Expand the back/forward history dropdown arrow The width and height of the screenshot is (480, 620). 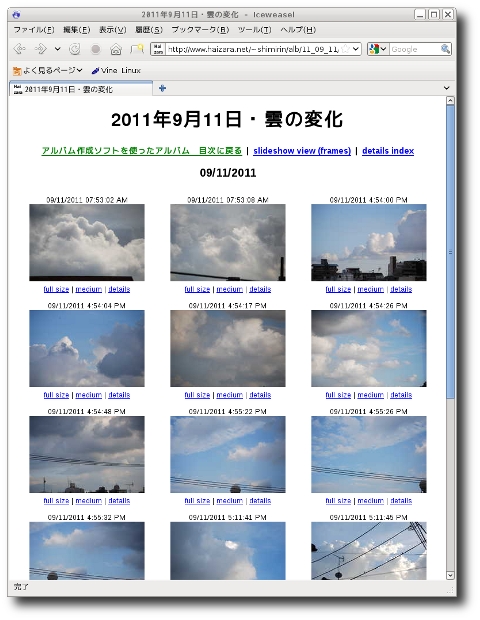click(58, 49)
